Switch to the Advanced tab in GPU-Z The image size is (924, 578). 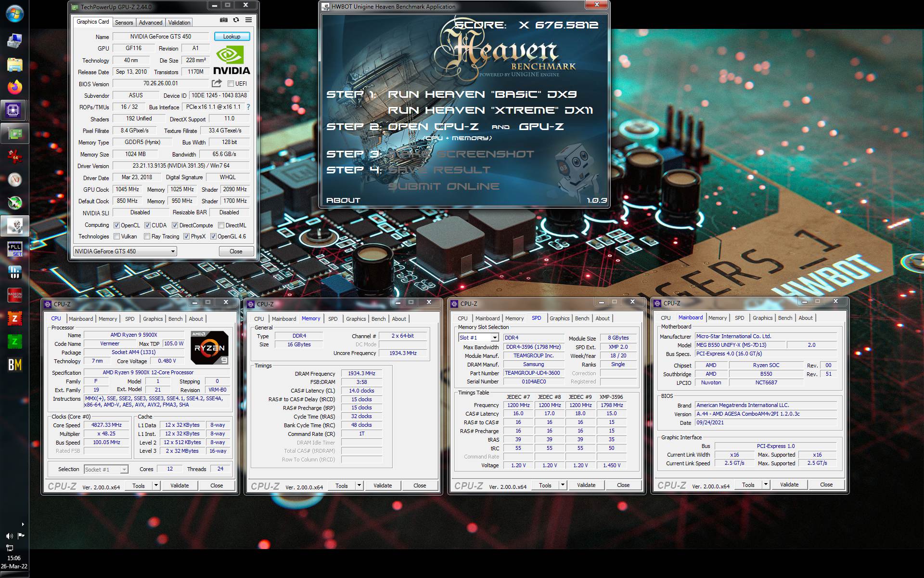(151, 23)
